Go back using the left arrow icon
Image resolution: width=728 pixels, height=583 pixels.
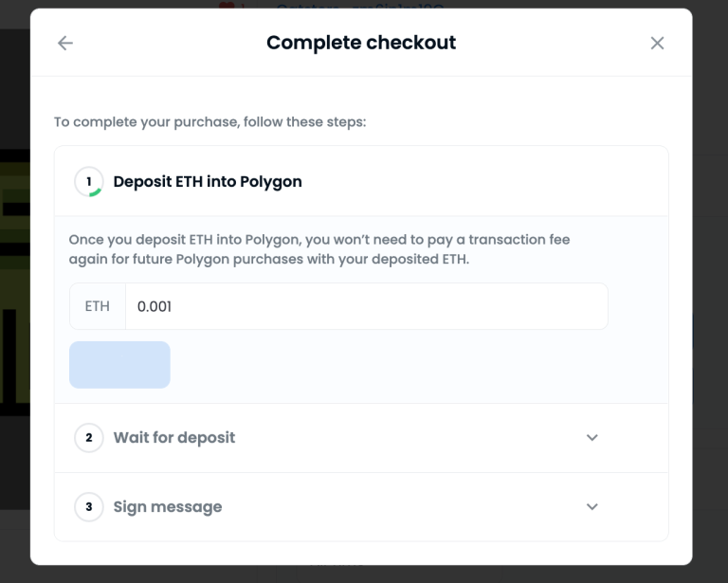click(x=65, y=44)
